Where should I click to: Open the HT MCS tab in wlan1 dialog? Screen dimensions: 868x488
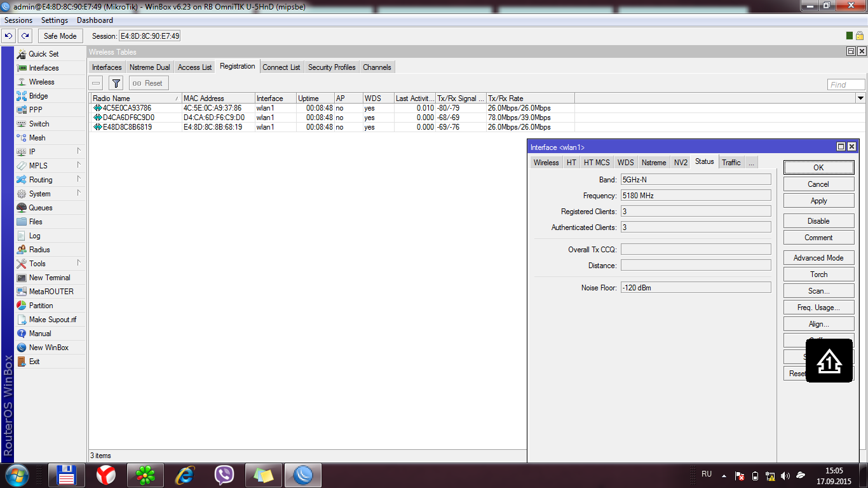597,163
